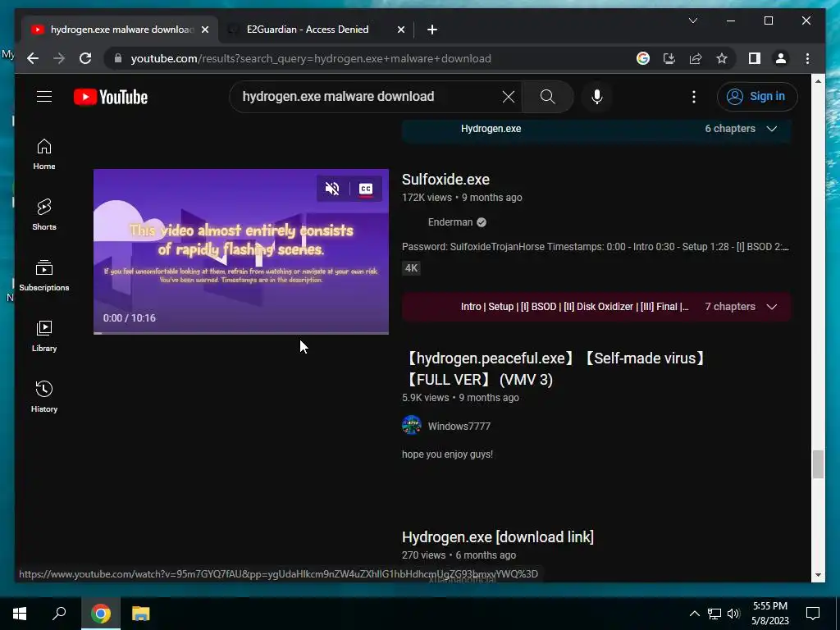Open Chrome profile menu
Viewport: 840px width, 630px height.
781,58
